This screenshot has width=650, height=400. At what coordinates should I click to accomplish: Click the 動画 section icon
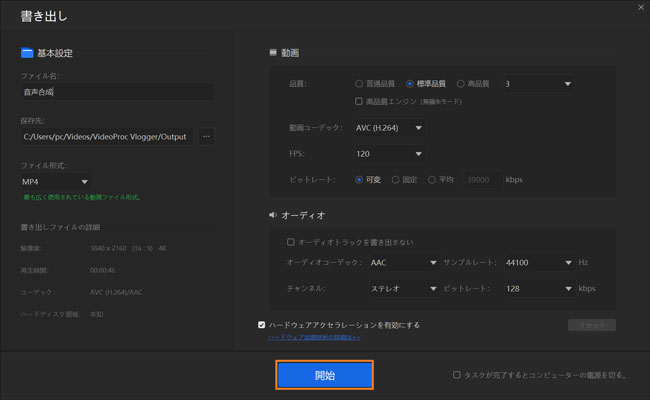click(273, 52)
